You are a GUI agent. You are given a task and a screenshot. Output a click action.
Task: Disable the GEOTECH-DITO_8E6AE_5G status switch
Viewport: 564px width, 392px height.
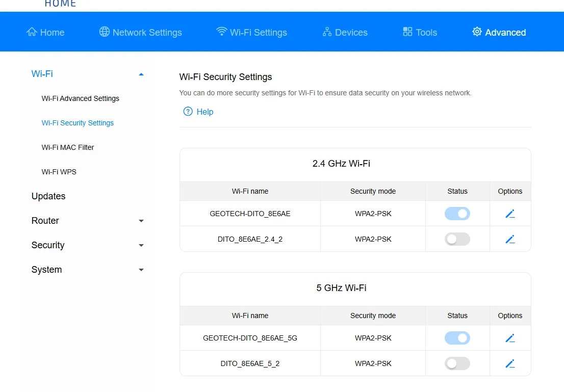tap(457, 338)
